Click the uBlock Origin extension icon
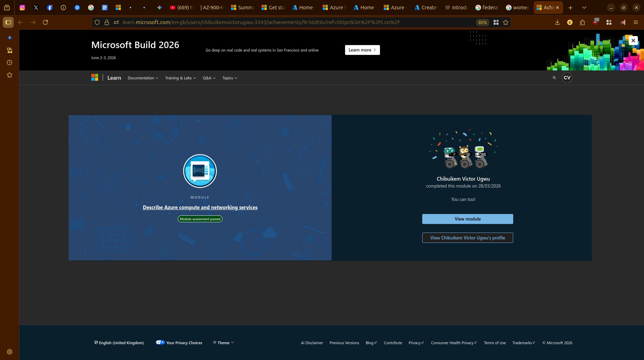 596,22
